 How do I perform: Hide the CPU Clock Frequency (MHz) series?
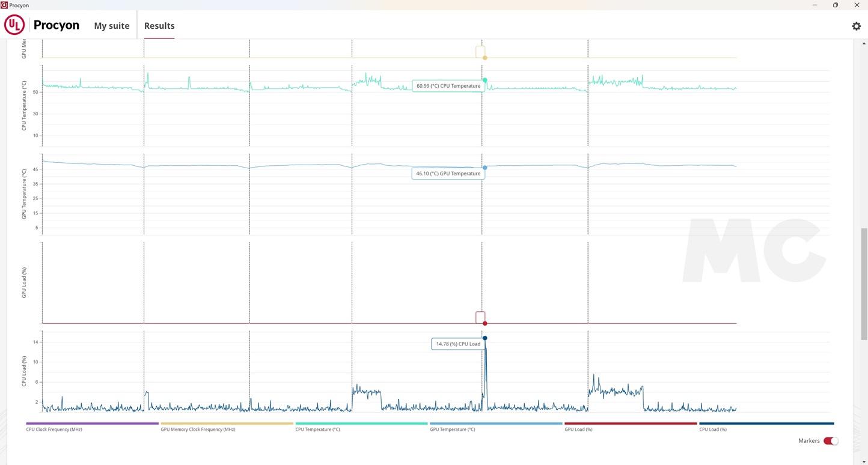tap(54, 430)
